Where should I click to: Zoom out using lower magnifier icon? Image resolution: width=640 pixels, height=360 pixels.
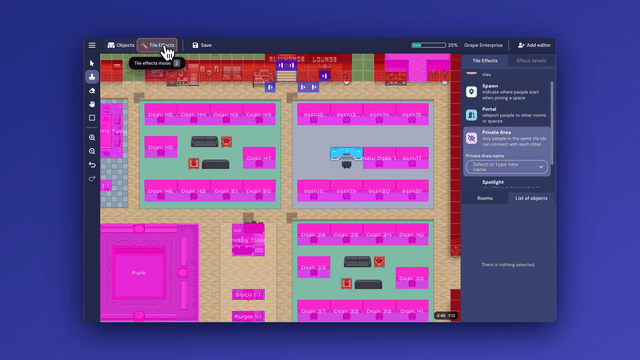click(x=92, y=151)
